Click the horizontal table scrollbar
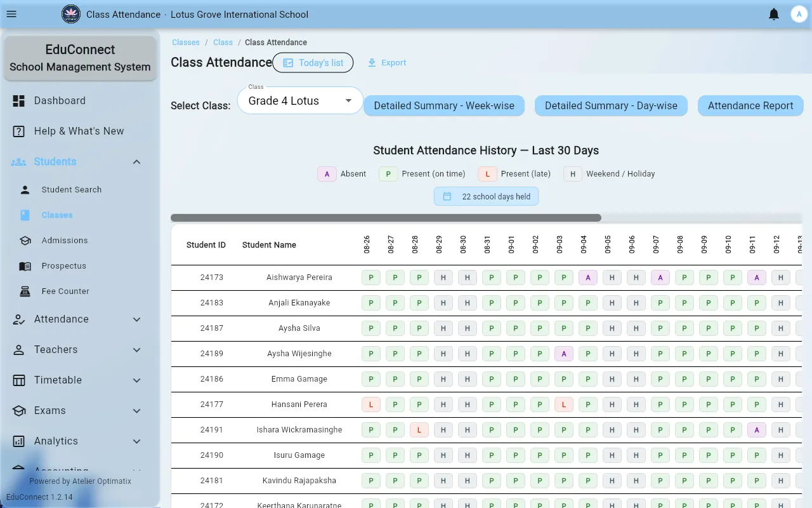This screenshot has height=508, width=812. [x=386, y=218]
